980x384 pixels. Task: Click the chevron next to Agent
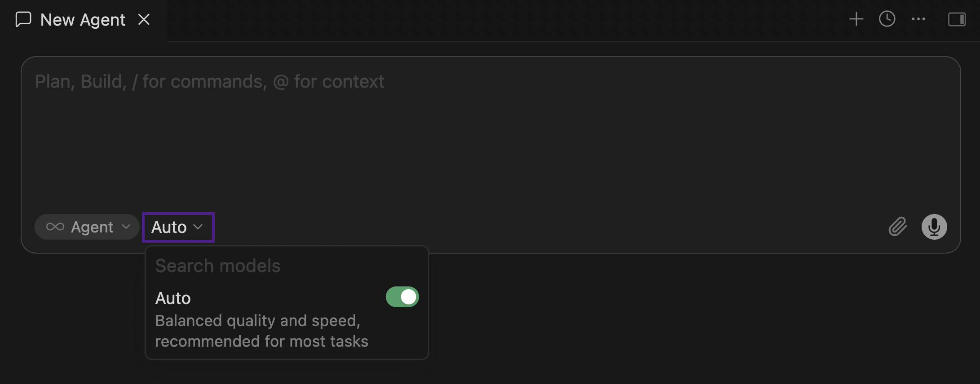[x=126, y=227]
